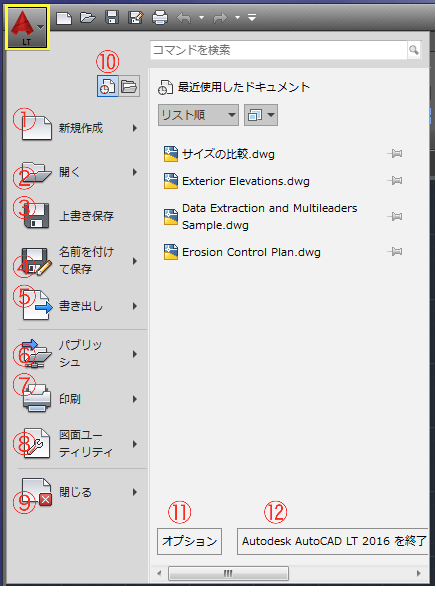This screenshot has height=594, width=436.
Task: Select 書き出し menu item
Action: (x=80, y=306)
